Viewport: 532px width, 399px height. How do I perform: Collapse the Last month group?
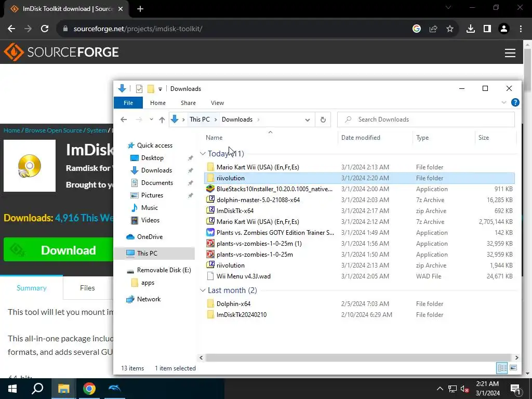[203, 290]
